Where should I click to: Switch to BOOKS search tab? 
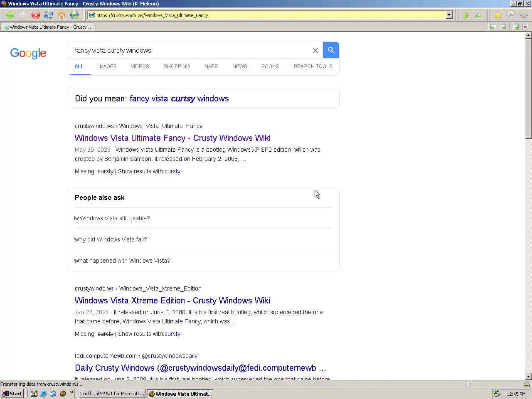click(270, 66)
